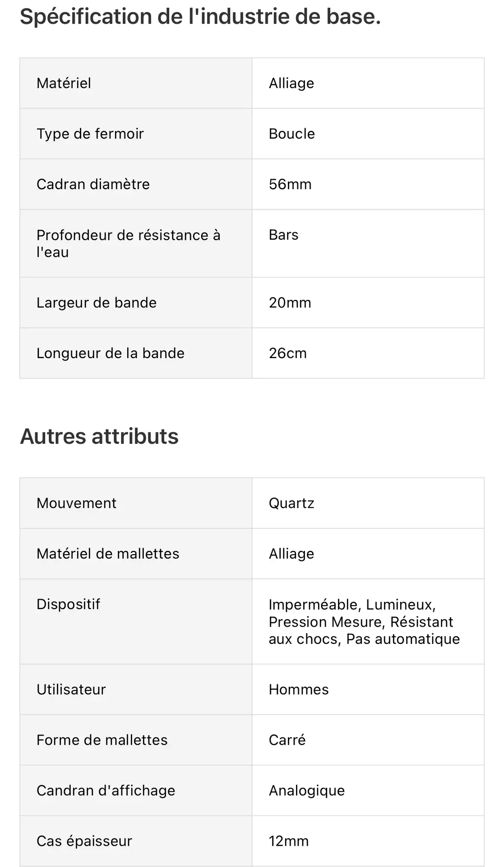Select the 'Carré' case shape value
The width and height of the screenshot is (504, 867).
pos(287,741)
